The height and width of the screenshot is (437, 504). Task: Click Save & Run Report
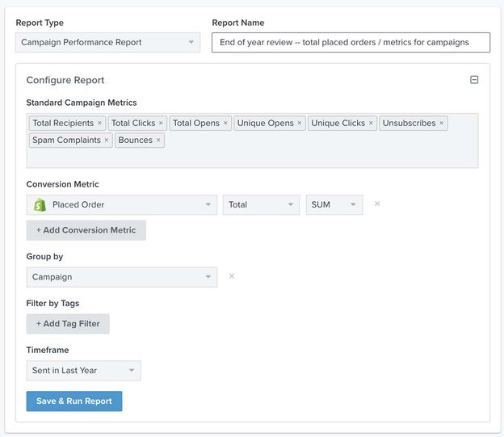pos(74,401)
